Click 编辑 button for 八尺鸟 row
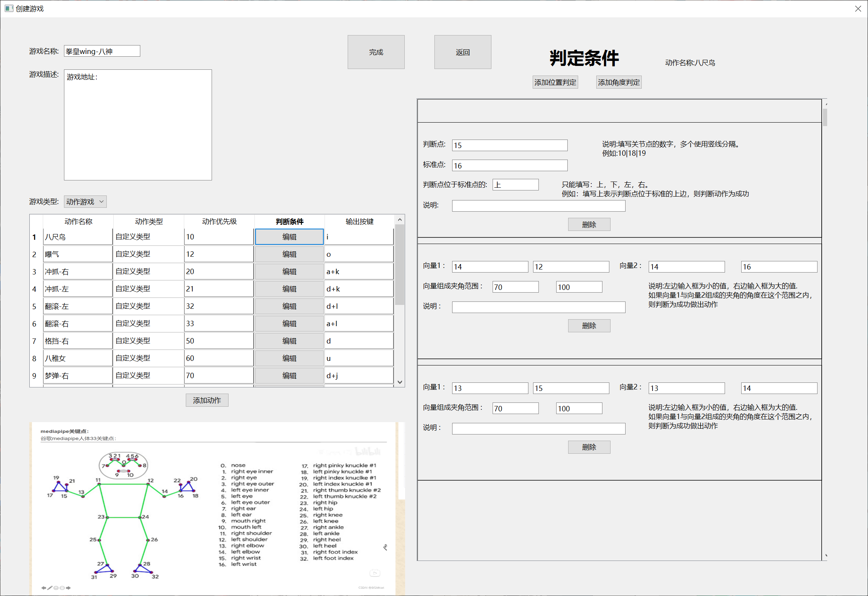The height and width of the screenshot is (596, 868). click(x=289, y=237)
